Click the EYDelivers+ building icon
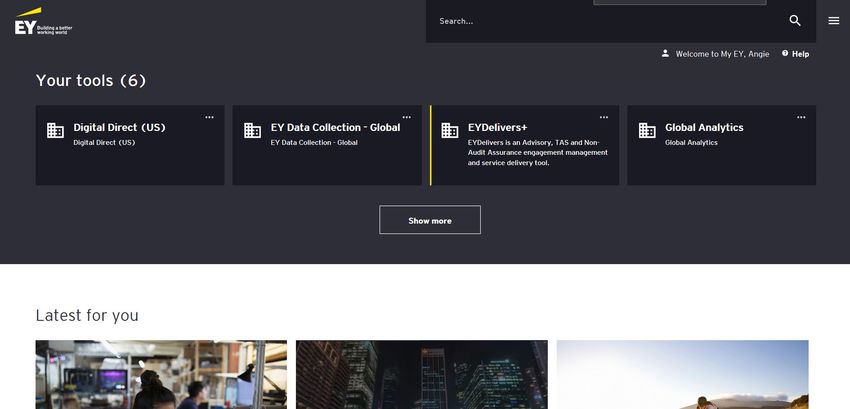This screenshot has width=850, height=409. (450, 130)
